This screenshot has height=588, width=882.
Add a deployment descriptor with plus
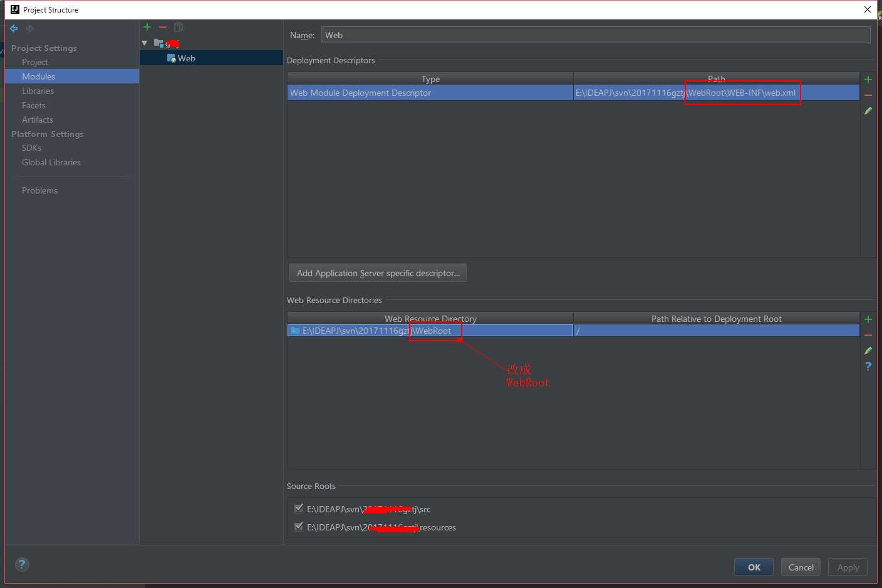868,80
